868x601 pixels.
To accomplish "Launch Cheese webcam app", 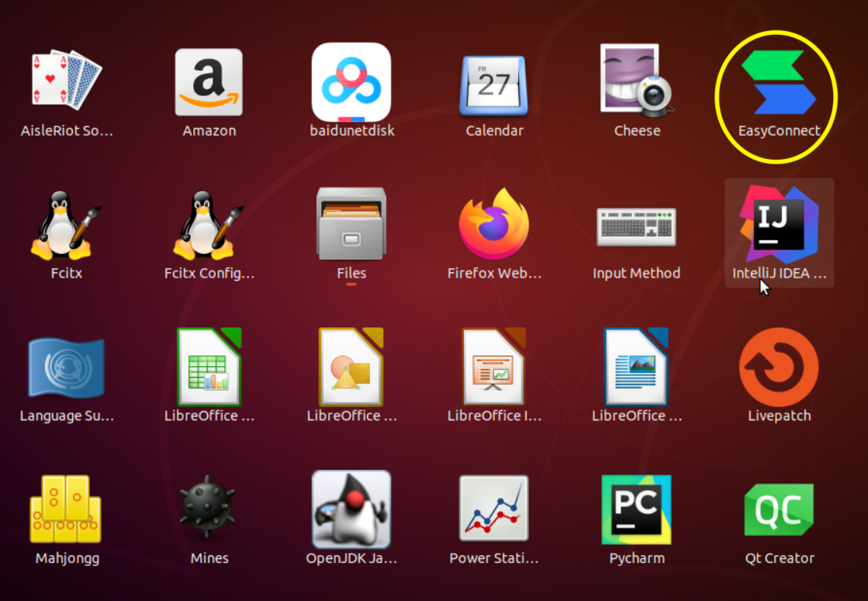I will click(x=637, y=80).
